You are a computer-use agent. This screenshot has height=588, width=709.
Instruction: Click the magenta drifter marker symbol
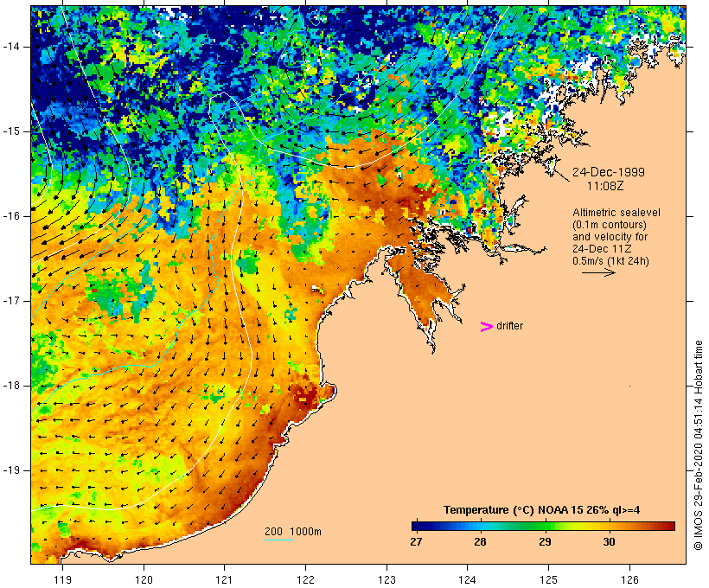pos(486,327)
